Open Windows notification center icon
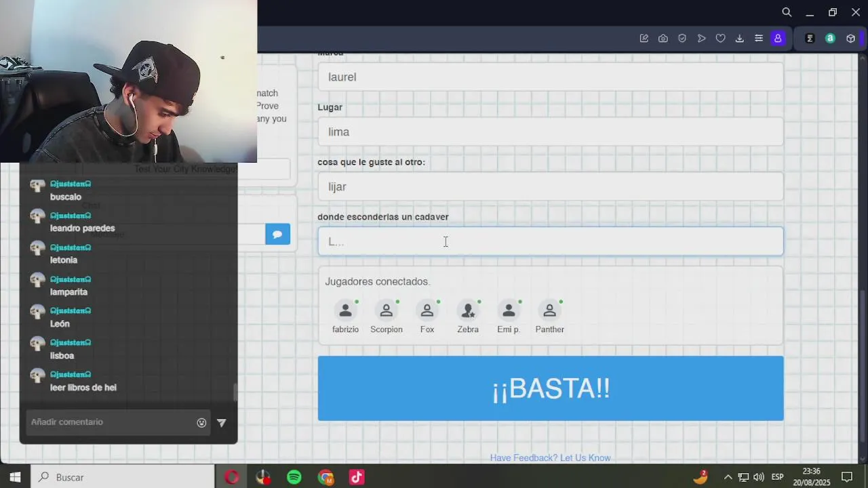Screen dimensions: 868x488 coord(847,477)
